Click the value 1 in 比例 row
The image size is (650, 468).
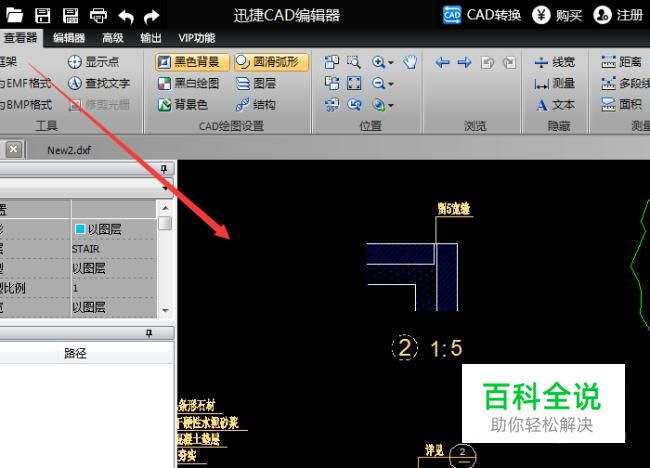[75, 288]
